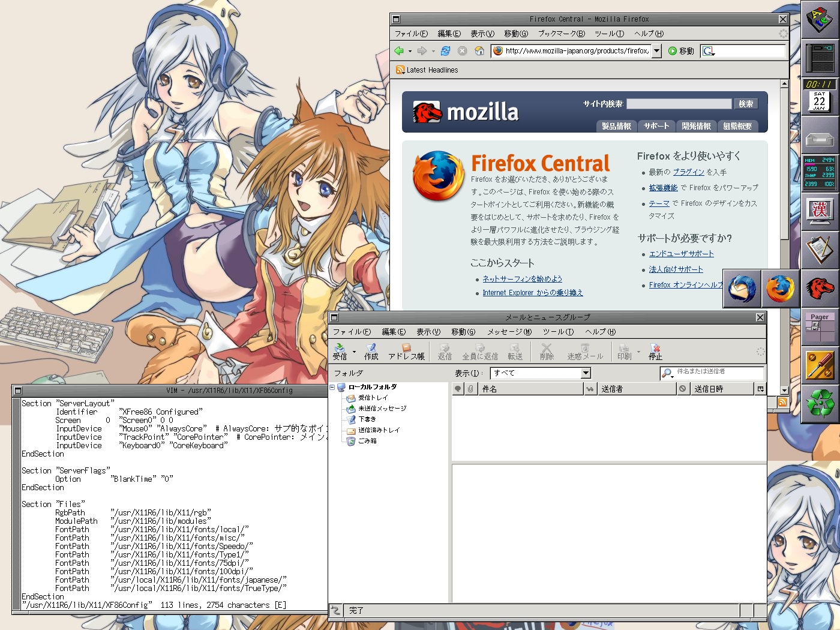Launch Thunderbird from the dock icon

coord(742,289)
